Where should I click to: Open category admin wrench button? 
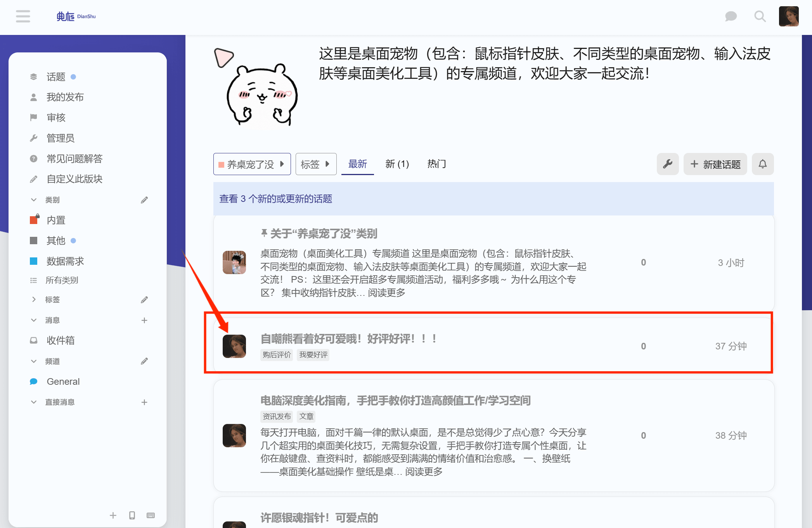[667, 164]
